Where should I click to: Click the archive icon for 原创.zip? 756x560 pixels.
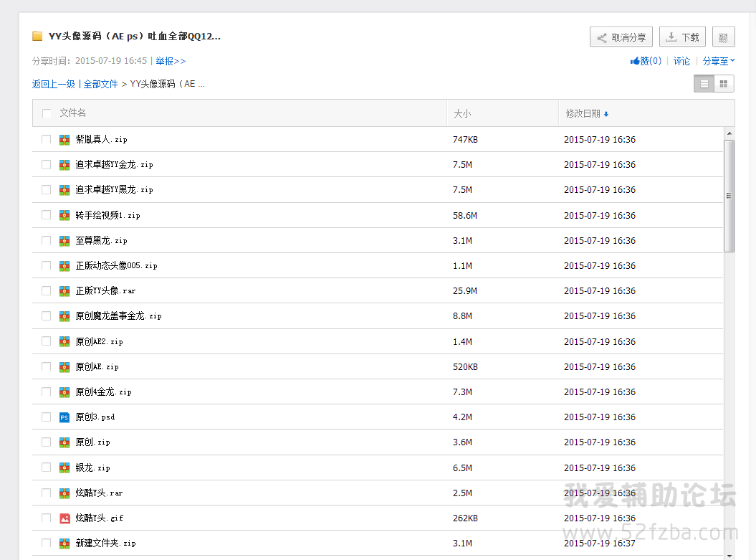click(x=64, y=442)
